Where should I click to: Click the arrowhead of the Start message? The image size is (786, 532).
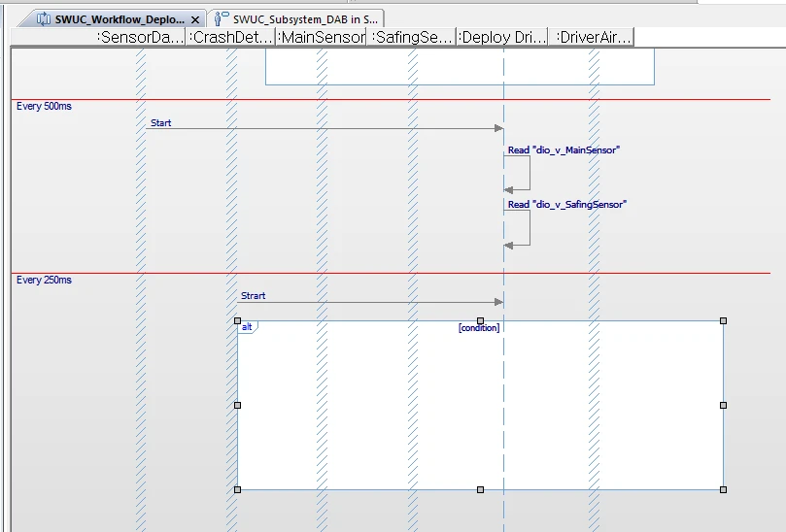pyautogui.click(x=498, y=128)
